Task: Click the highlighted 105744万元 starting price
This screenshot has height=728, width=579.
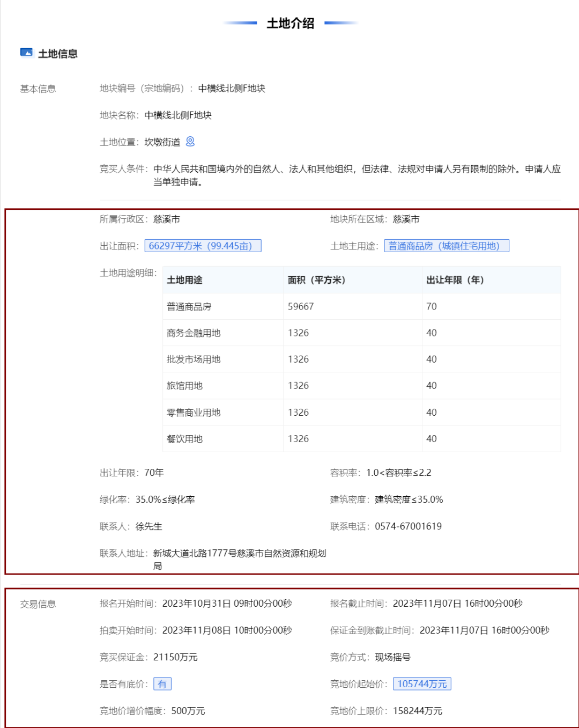Action: coord(422,684)
